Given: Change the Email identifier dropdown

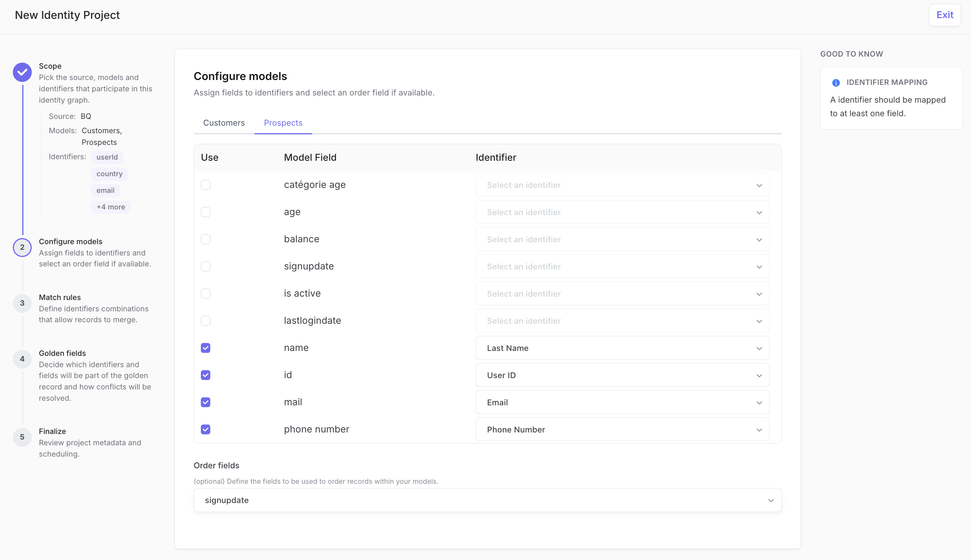Looking at the screenshot, I should pos(623,402).
